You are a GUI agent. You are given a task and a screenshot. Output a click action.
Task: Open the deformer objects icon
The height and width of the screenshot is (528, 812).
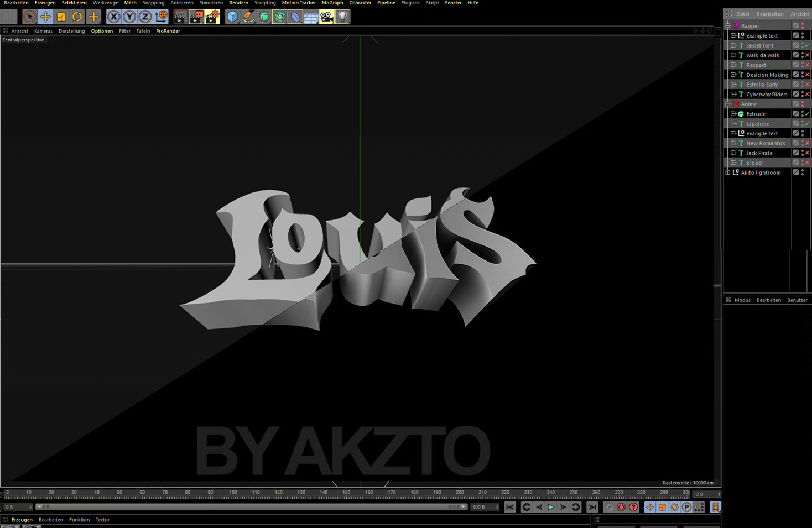tap(295, 17)
